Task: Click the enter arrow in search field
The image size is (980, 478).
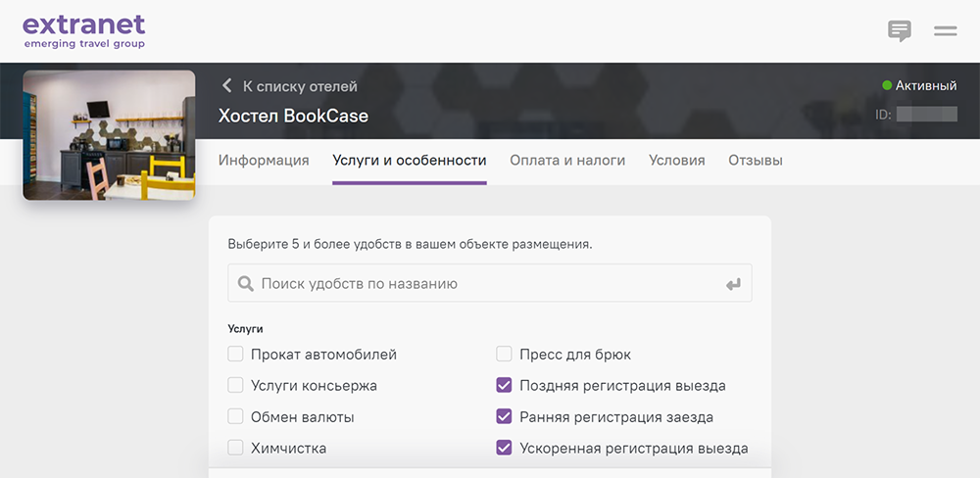Action: 733,284
